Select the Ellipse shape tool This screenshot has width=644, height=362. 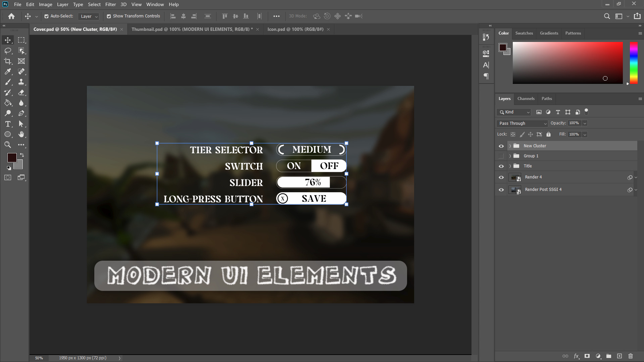(x=8, y=135)
